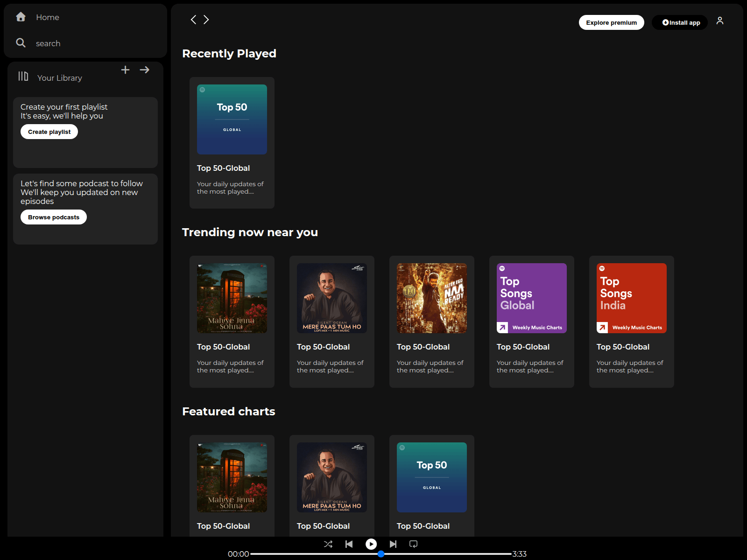
Task: Click the right arrow icon in Your Library
Action: (145, 70)
